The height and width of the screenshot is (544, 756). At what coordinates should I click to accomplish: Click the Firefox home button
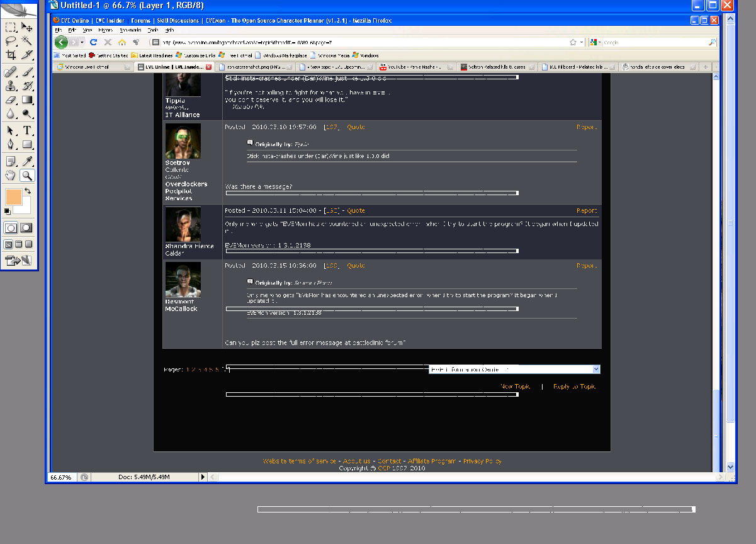tap(122, 42)
